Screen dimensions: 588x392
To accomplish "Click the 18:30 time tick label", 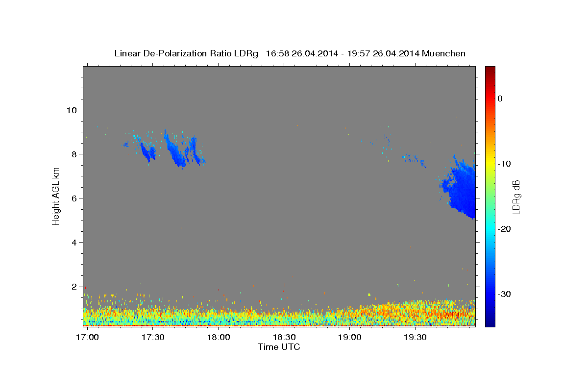I will pyautogui.click(x=284, y=337).
